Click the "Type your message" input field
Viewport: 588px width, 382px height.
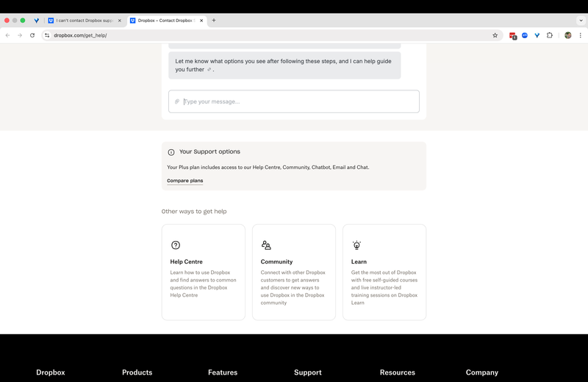point(298,101)
